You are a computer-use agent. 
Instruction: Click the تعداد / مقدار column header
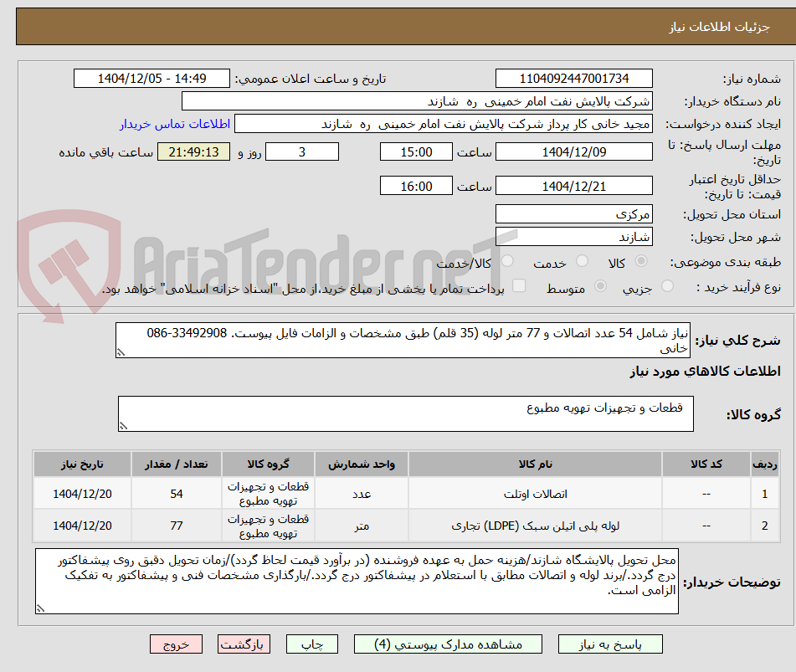click(176, 464)
